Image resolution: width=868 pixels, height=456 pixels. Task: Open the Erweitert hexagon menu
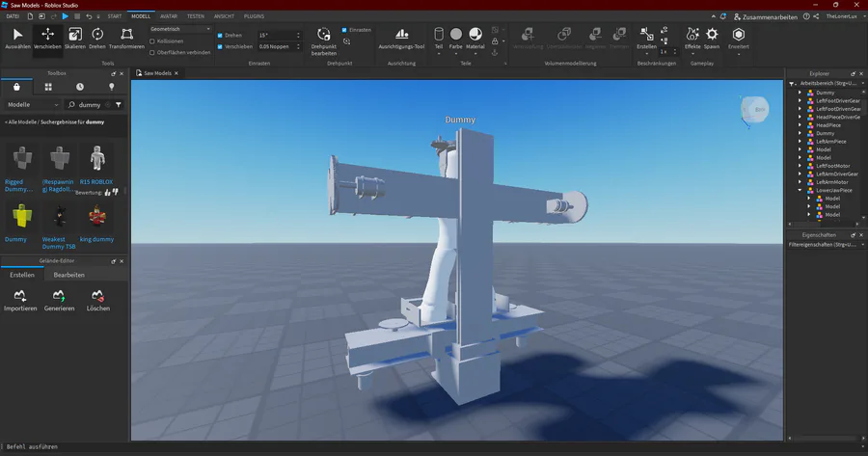(739, 39)
